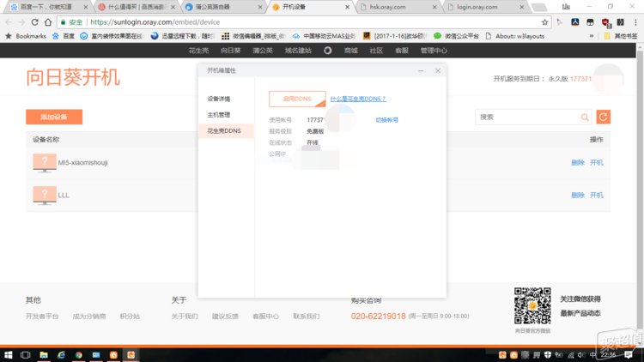Click the WeChat QR code image
The image size is (644, 362).
tap(532, 305)
